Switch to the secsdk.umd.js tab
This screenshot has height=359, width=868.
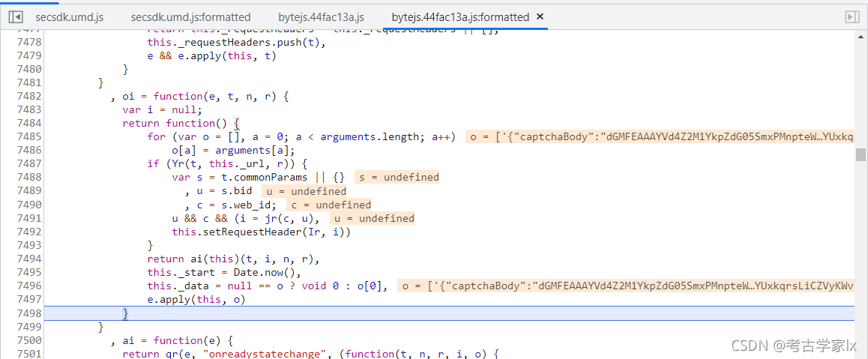[69, 17]
